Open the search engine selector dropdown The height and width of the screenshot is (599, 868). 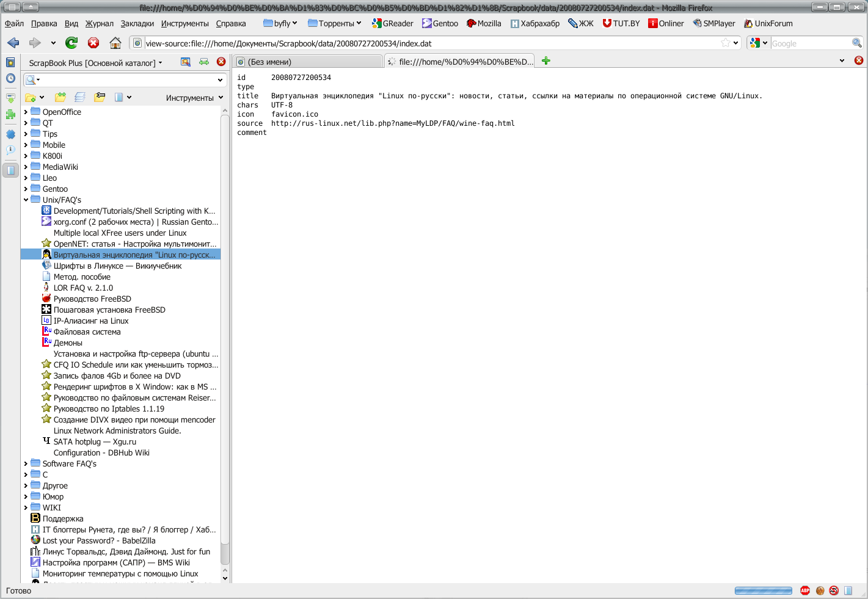click(x=758, y=43)
